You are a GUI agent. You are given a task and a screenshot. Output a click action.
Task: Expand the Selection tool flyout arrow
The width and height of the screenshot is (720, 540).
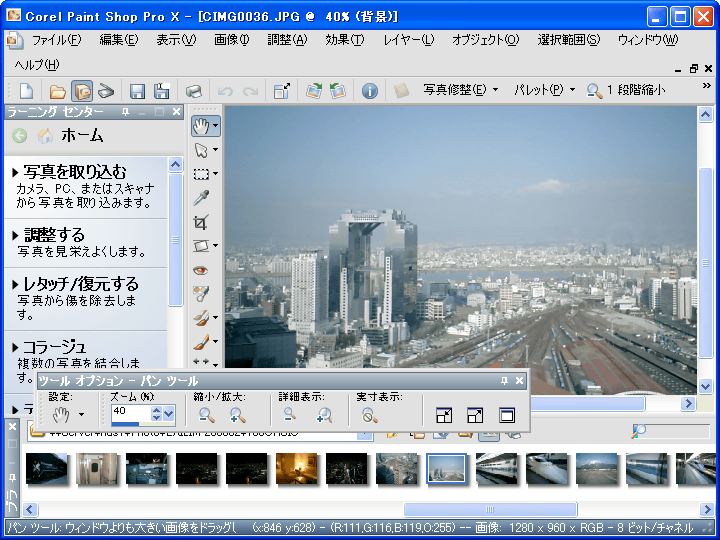click(x=215, y=174)
